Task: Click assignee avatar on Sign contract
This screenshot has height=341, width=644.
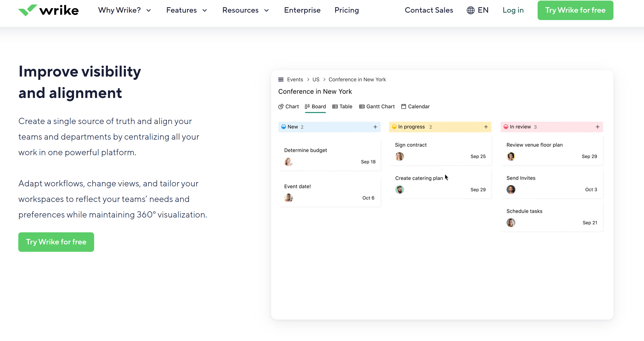Action: tap(400, 156)
